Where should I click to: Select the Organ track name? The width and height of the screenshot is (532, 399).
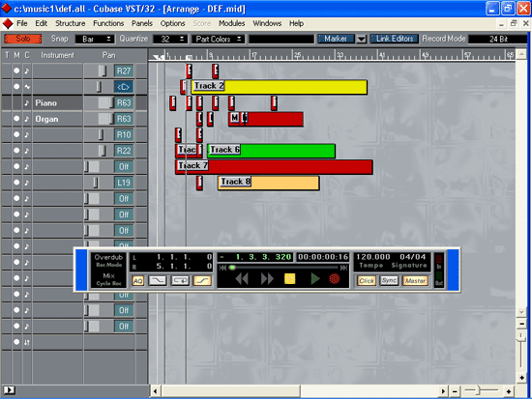point(46,119)
